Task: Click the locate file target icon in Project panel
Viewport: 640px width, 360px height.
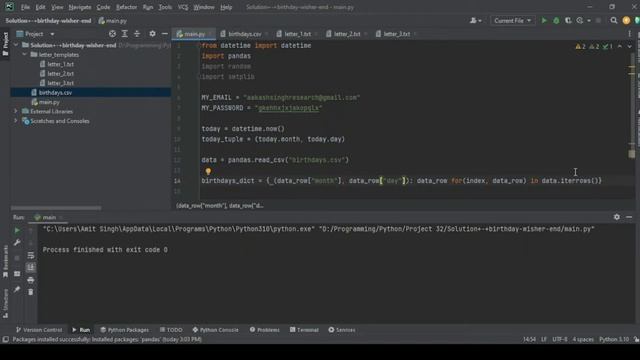Action: (x=112, y=34)
